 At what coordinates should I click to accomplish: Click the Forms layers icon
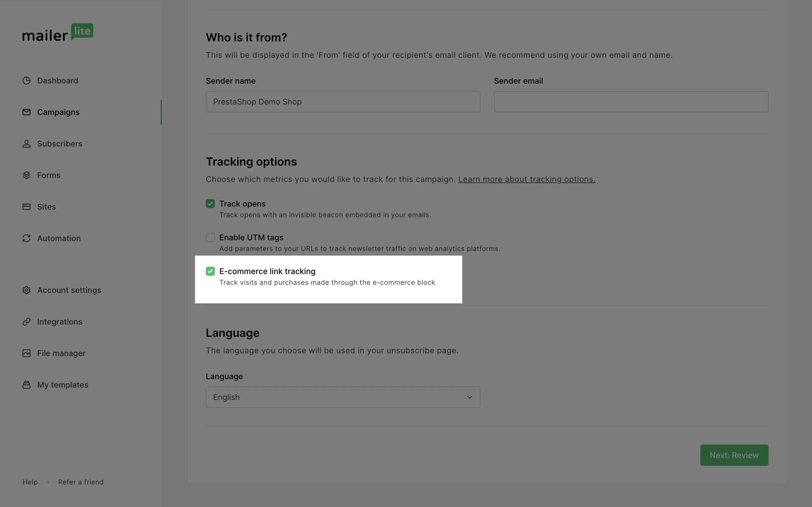click(27, 175)
